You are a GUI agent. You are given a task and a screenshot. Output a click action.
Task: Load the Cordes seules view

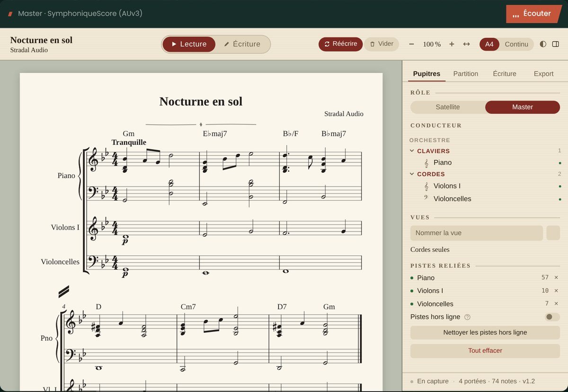coord(430,249)
